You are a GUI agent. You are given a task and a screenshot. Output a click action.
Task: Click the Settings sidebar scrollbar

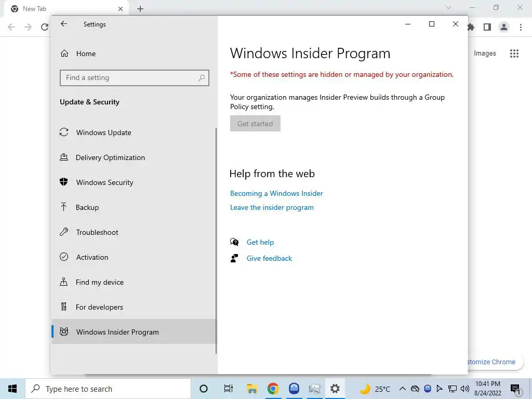216,241
